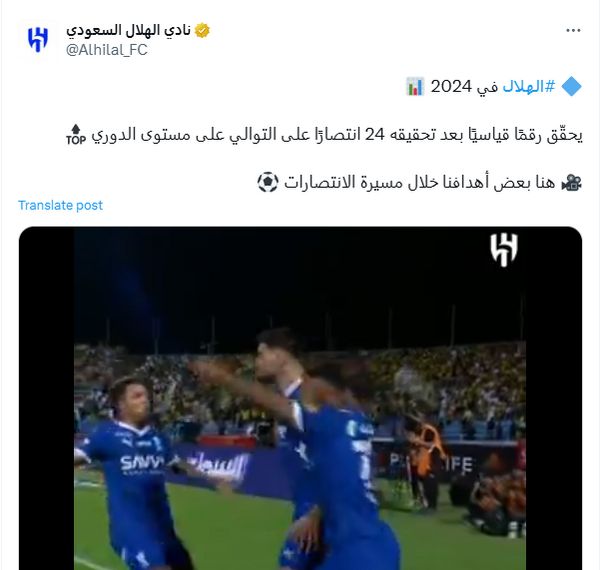Click the SAVVY sponsor on the player's jersey
The width and height of the screenshot is (600, 570).
coord(142,463)
